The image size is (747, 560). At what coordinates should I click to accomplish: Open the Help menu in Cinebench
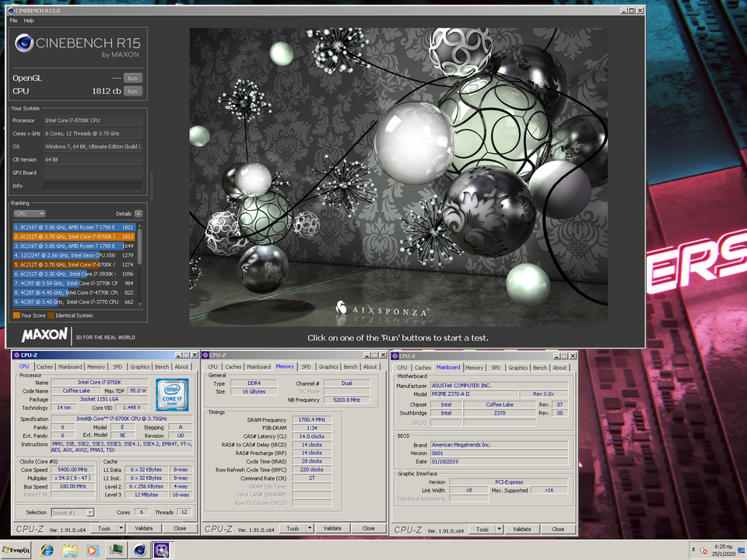coord(29,20)
